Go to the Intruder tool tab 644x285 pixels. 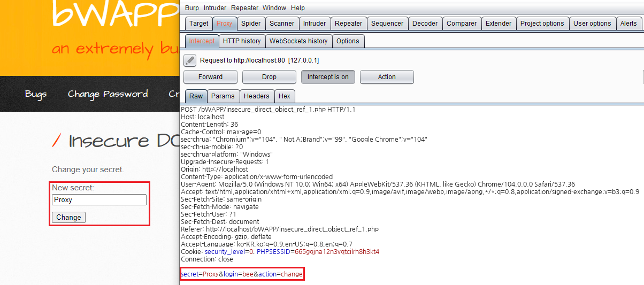[315, 24]
